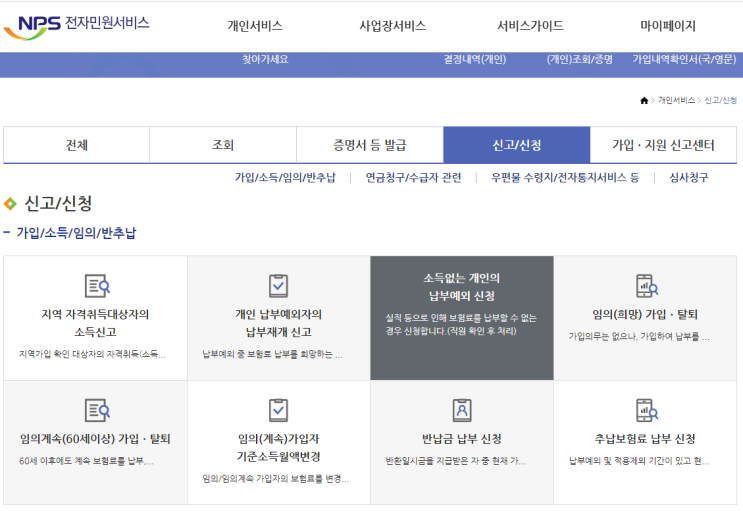Open 임의(희망) 가입 · 탈퇴 title text
This screenshot has width=743, height=511.
tap(645, 314)
